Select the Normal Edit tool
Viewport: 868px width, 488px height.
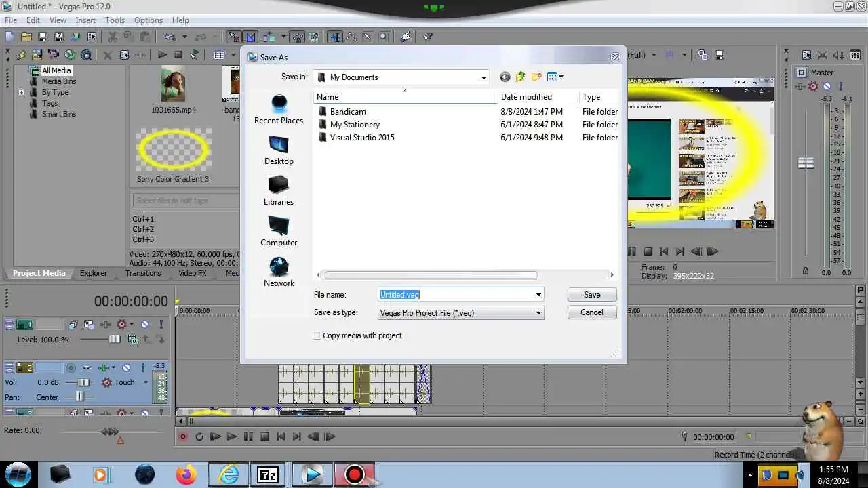[335, 37]
